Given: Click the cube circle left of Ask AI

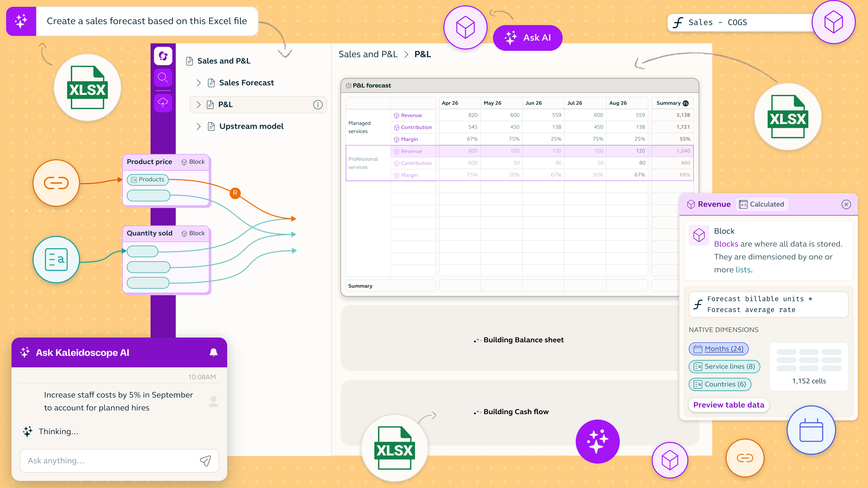Looking at the screenshot, I should tap(466, 27).
